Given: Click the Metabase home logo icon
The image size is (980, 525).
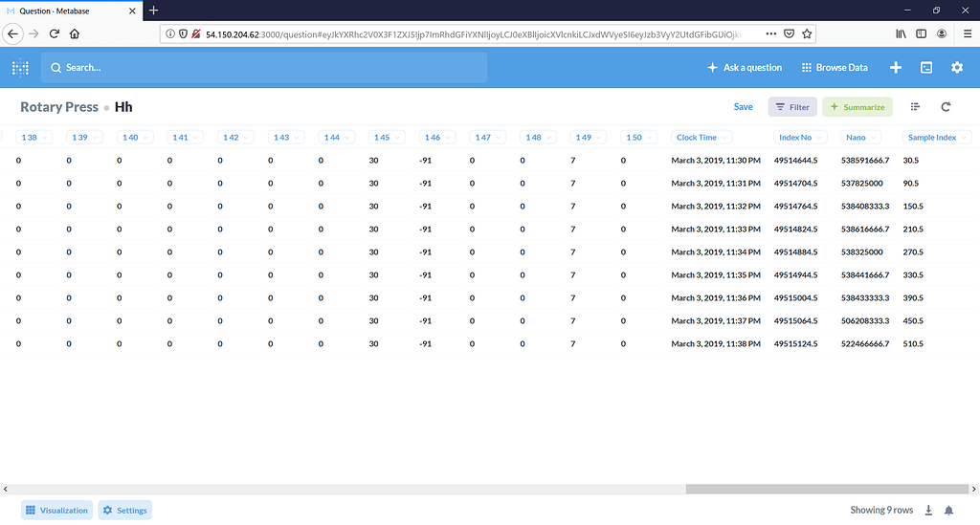Looking at the screenshot, I should pyautogui.click(x=20, y=68).
